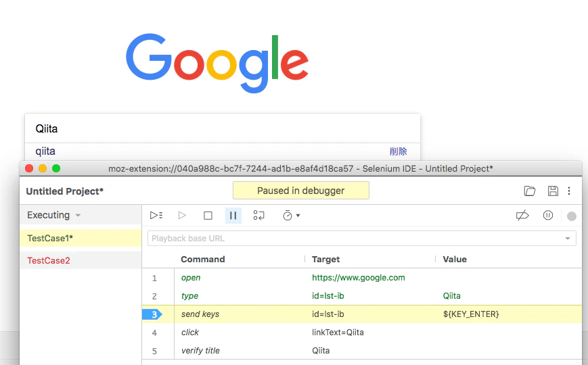Click row number 1 in gutter

coord(154,278)
